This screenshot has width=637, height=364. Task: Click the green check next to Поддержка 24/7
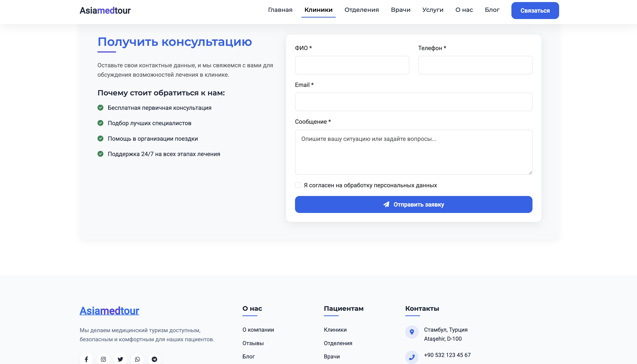coord(101,154)
